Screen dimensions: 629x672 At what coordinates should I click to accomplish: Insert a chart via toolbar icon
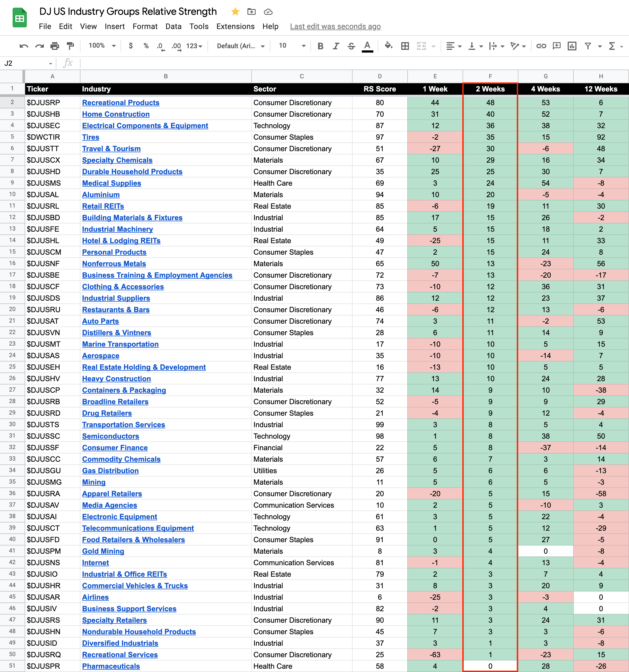click(x=572, y=46)
